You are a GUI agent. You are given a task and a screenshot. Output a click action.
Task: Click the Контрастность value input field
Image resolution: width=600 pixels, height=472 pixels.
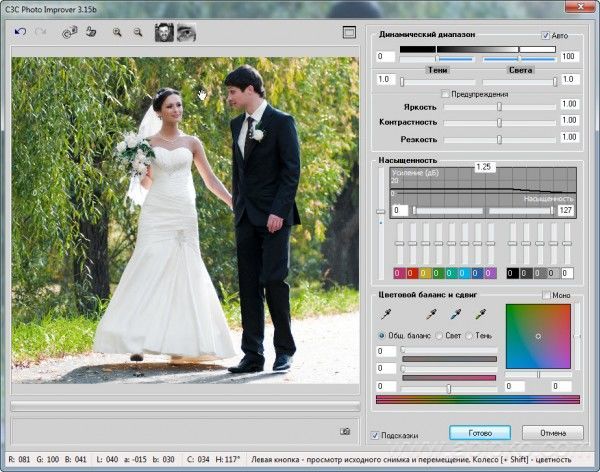tap(569, 121)
